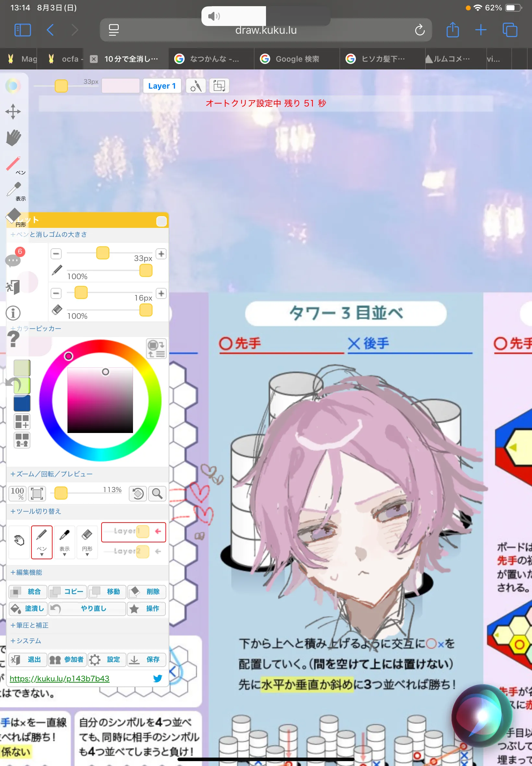Collapse the カラーピッカー section
The height and width of the screenshot is (766, 532).
(36, 328)
